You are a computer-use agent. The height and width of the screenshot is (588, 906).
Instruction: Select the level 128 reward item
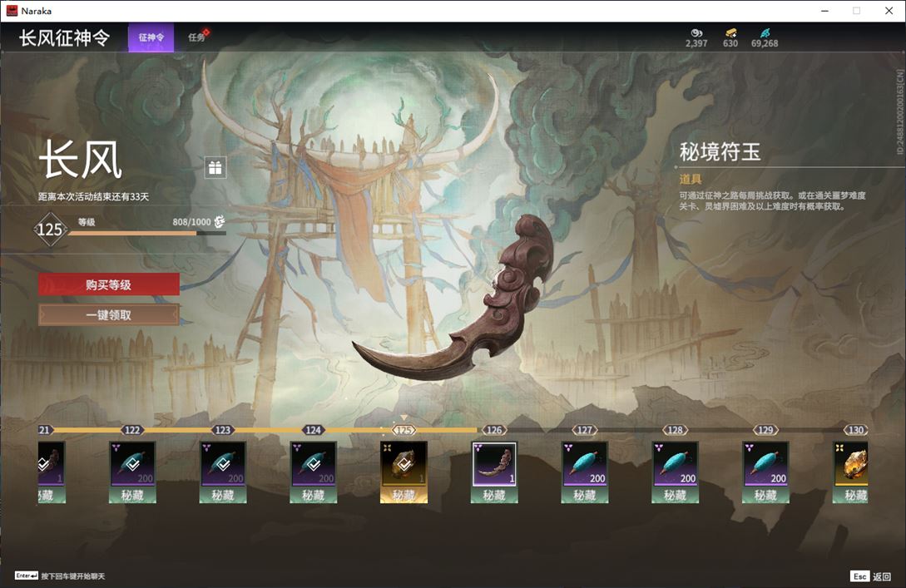tap(675, 472)
